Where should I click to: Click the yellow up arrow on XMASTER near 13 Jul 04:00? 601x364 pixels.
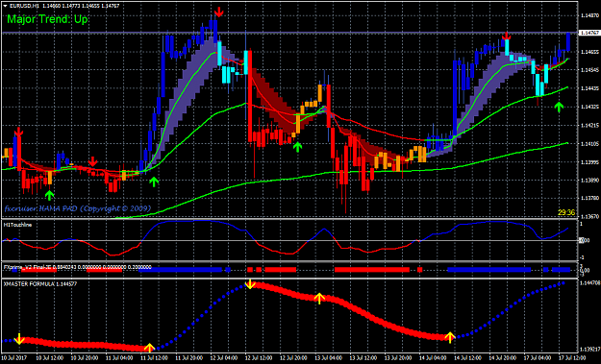[319, 298]
